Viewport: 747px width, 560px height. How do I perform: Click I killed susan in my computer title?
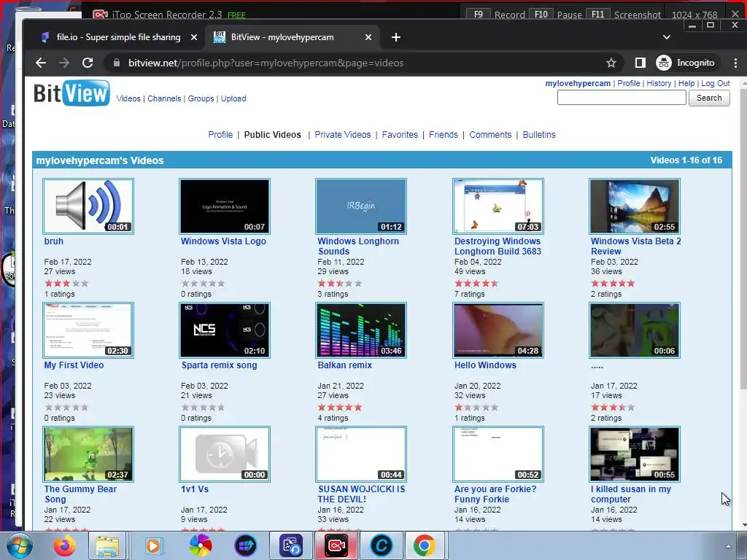[x=631, y=494]
